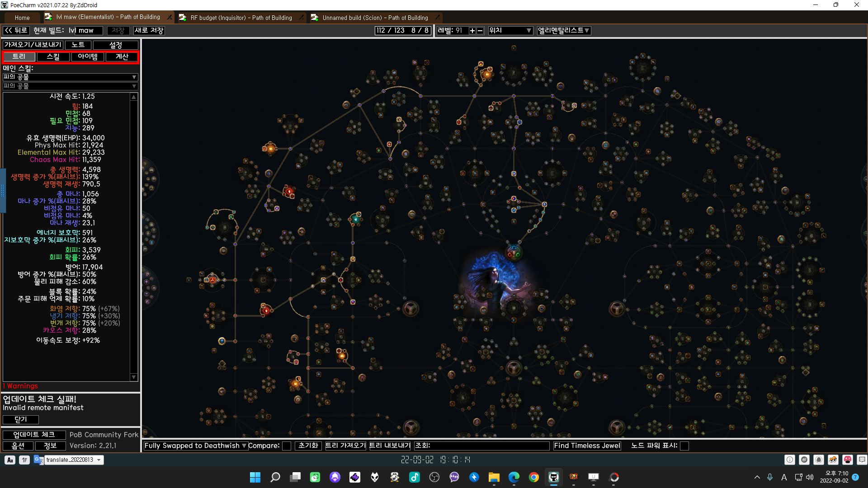This screenshot has width=868, height=488.
Task: Click the level plus stepper button
Action: [x=472, y=31]
